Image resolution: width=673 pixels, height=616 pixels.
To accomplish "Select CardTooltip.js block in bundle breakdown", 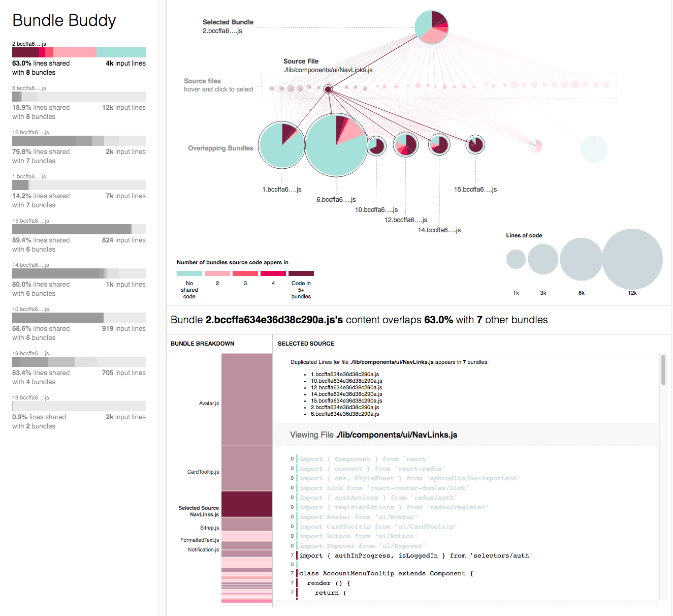I will point(247,469).
